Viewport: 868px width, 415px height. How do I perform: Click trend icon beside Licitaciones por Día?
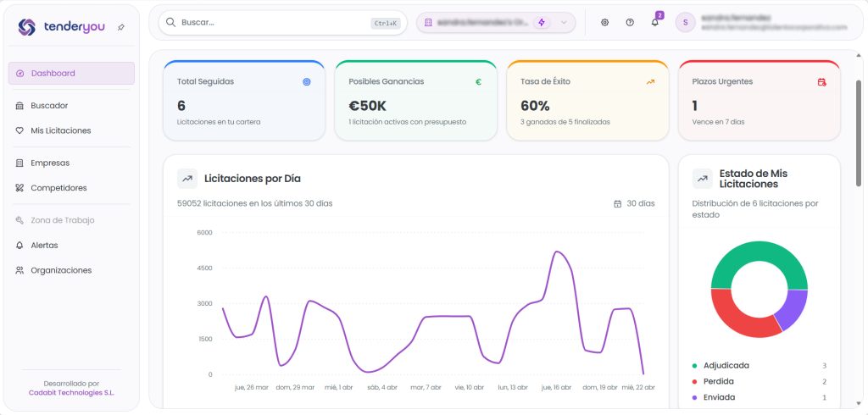pos(187,179)
